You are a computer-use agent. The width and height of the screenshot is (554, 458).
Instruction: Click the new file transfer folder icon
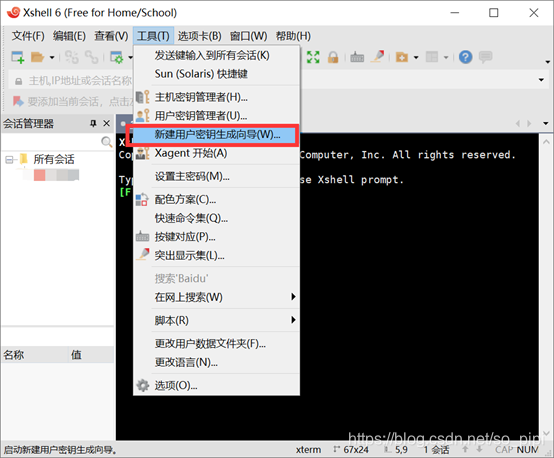pos(402,57)
